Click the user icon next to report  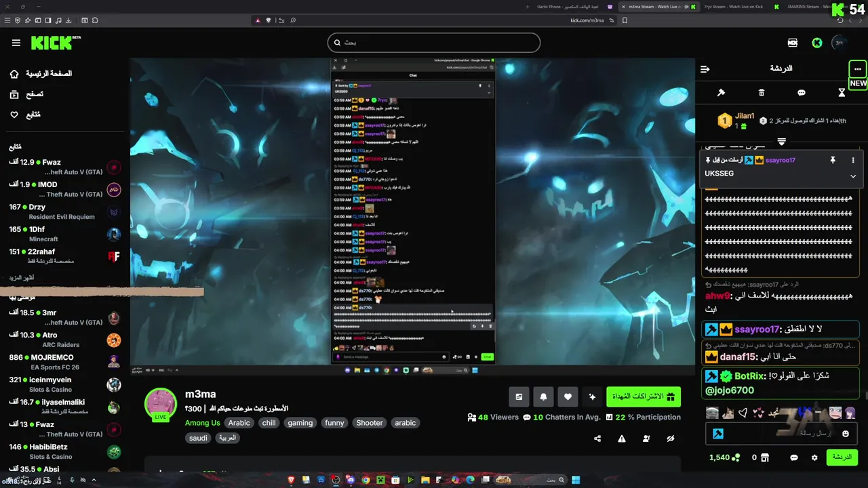click(646, 439)
